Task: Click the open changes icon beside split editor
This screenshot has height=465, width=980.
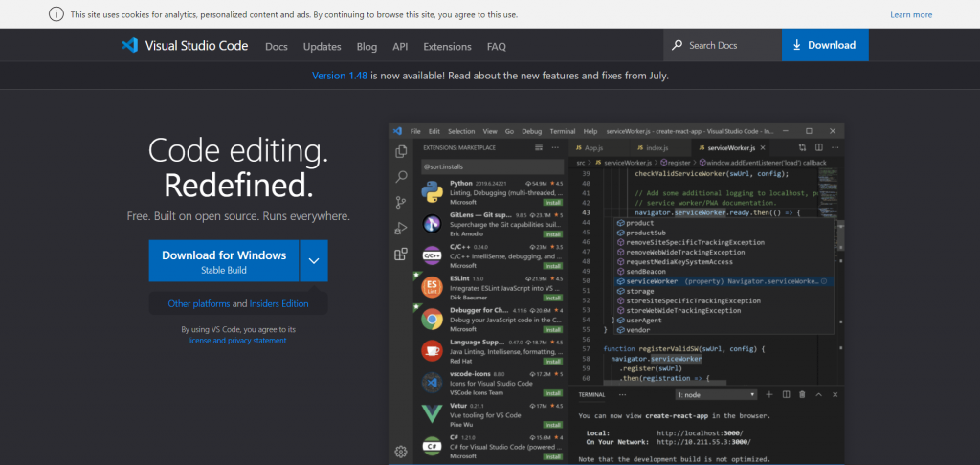Action: [803, 147]
